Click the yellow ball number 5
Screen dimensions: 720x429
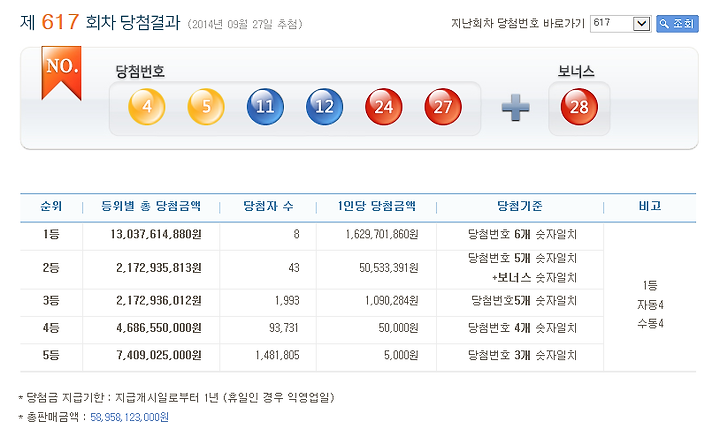click(x=206, y=107)
